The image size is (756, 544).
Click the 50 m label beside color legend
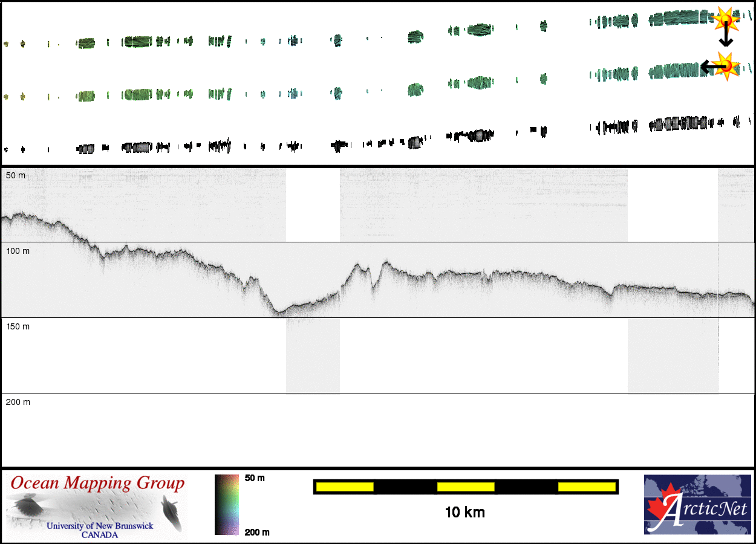tap(255, 478)
